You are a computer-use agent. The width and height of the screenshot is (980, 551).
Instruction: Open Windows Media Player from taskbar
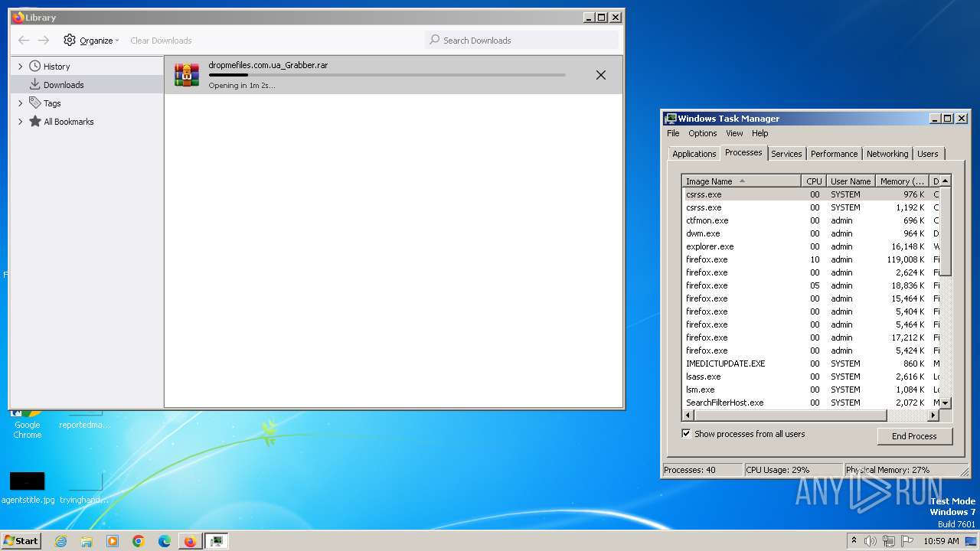pyautogui.click(x=113, y=541)
